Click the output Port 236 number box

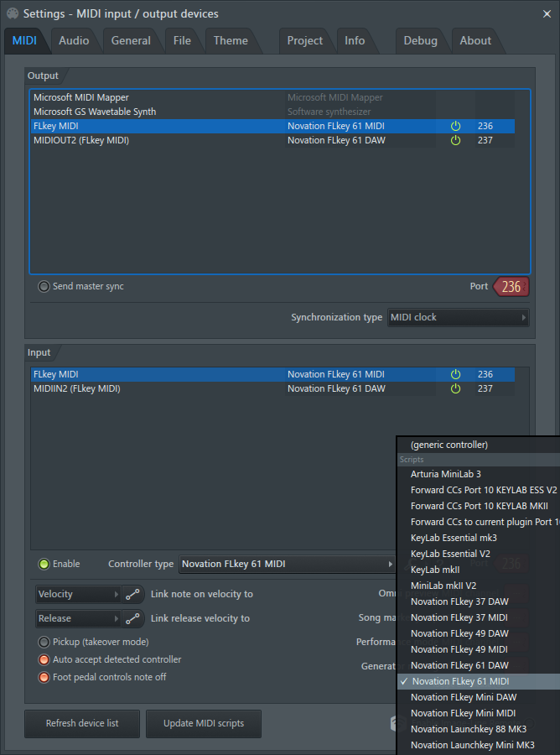511,287
